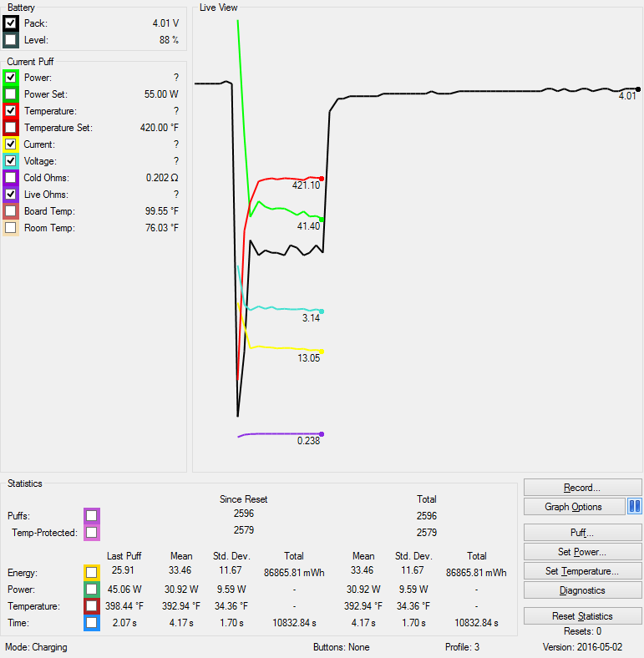This screenshot has height=658, width=644.
Task: Open the Set Power dialog
Action: 582,552
